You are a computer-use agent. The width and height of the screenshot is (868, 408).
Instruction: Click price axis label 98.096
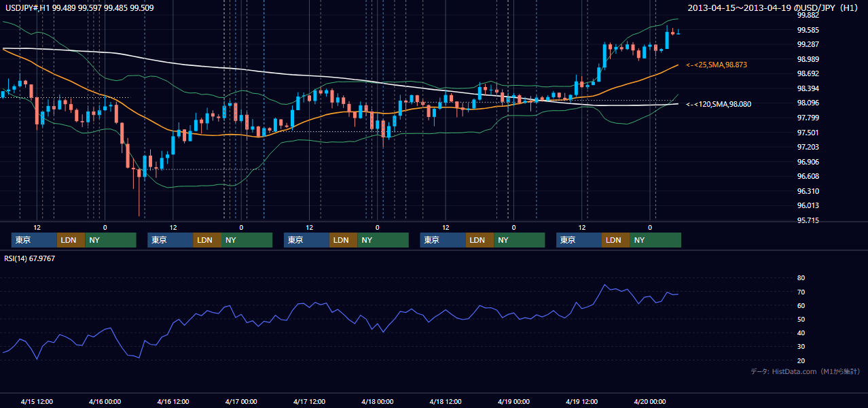click(x=808, y=103)
